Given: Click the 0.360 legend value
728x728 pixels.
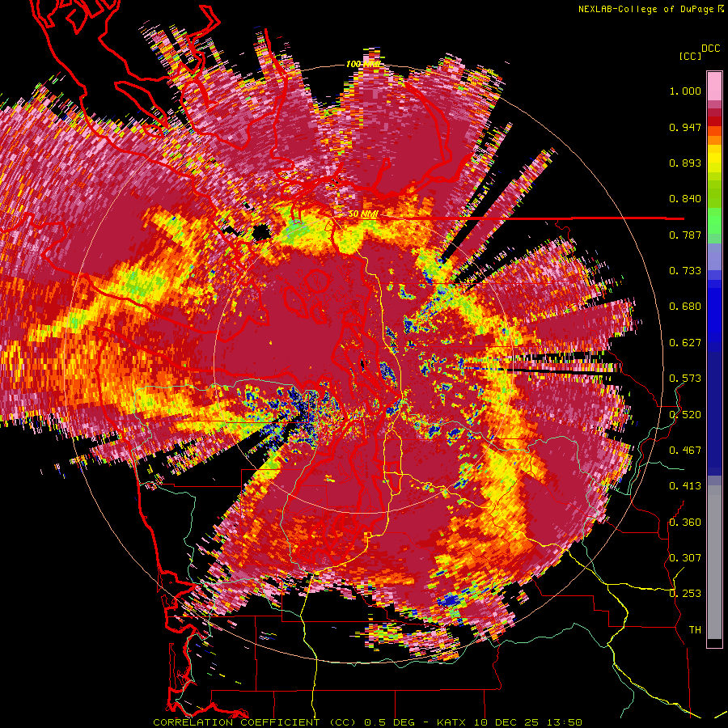Looking at the screenshot, I should [685, 522].
